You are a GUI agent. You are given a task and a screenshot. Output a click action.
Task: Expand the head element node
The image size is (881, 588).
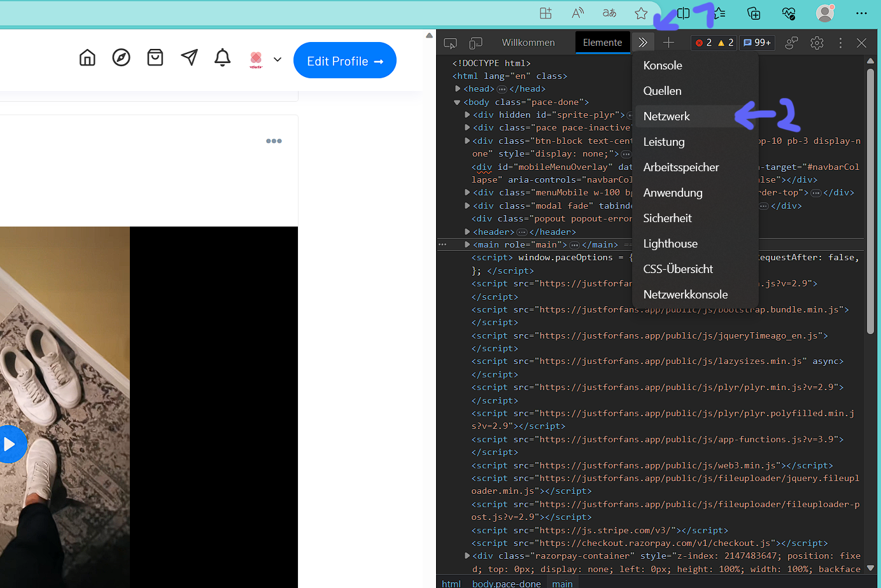(458, 89)
